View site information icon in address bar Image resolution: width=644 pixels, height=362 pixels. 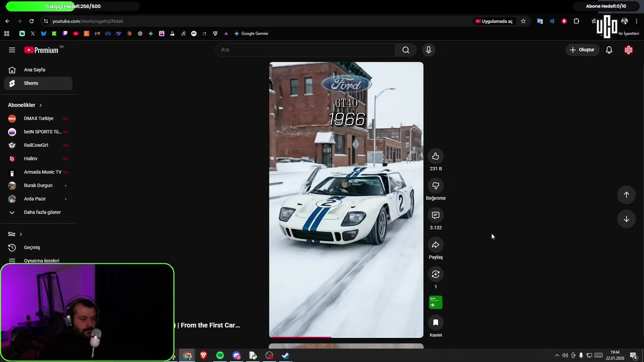pyautogui.click(x=46, y=21)
